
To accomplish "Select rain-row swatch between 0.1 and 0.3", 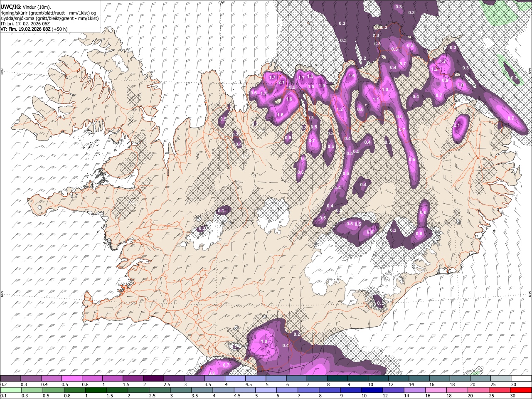I will 10,390.
